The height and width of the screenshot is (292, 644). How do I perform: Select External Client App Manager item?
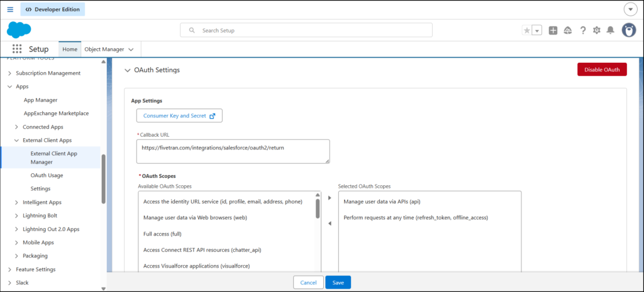click(x=50, y=158)
